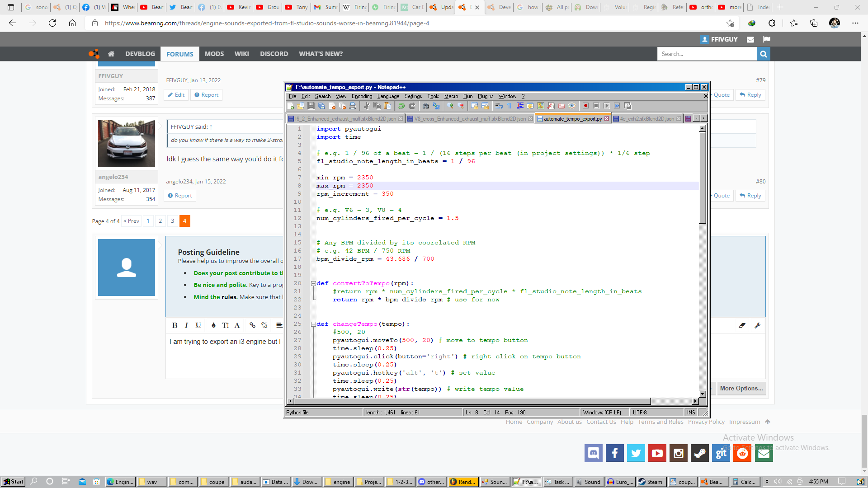Viewport: 868px width, 488px height.
Task: Click the Save file icon in Notepad++
Action: [x=311, y=106]
